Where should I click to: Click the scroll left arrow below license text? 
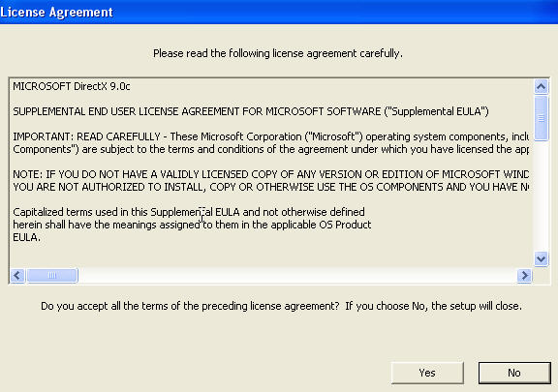point(17,275)
